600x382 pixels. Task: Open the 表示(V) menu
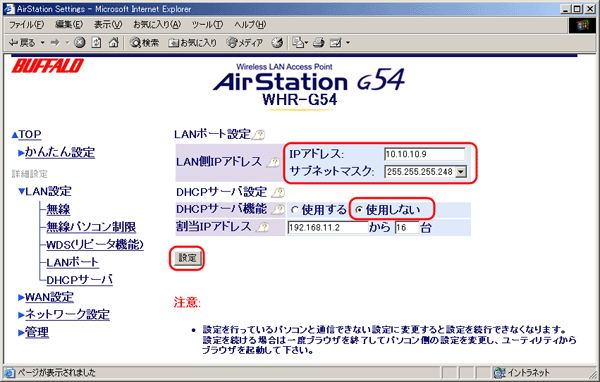click(108, 25)
